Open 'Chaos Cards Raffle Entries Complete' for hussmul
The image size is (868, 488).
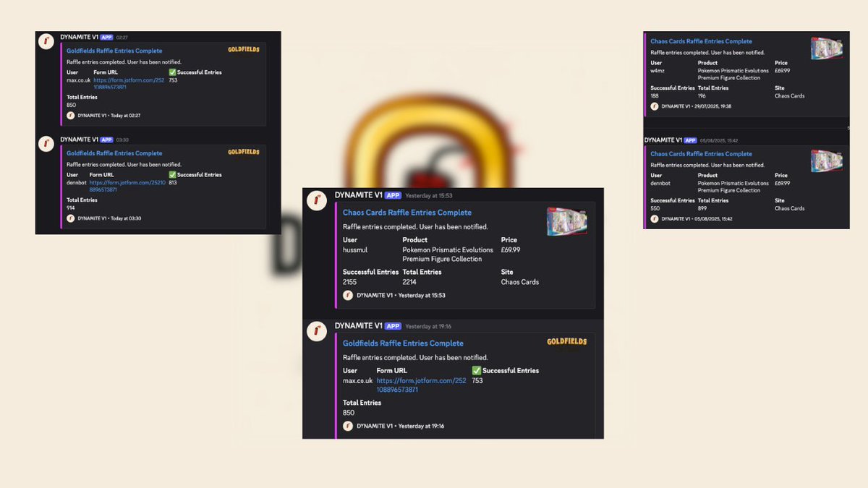[x=407, y=213]
